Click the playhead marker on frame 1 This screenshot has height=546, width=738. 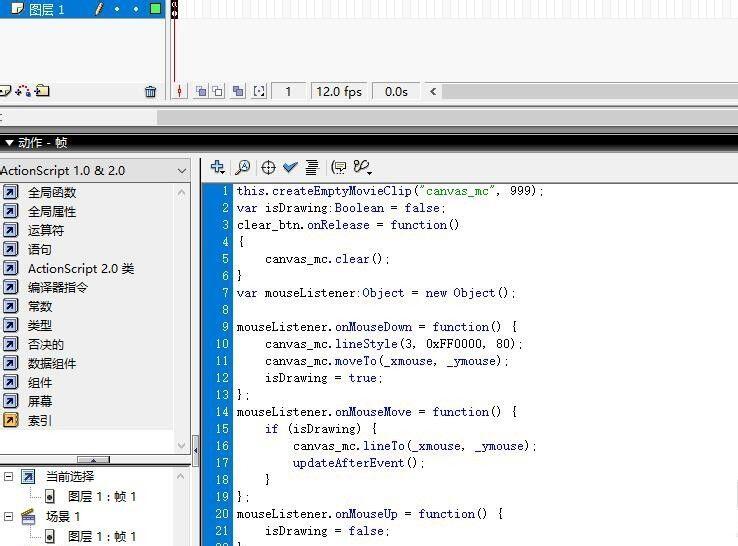174,8
